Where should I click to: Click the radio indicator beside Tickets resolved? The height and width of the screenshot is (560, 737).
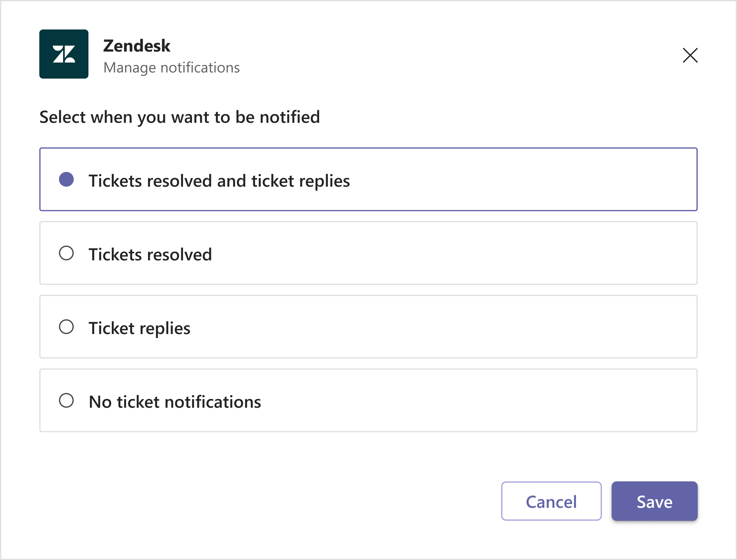click(x=66, y=253)
